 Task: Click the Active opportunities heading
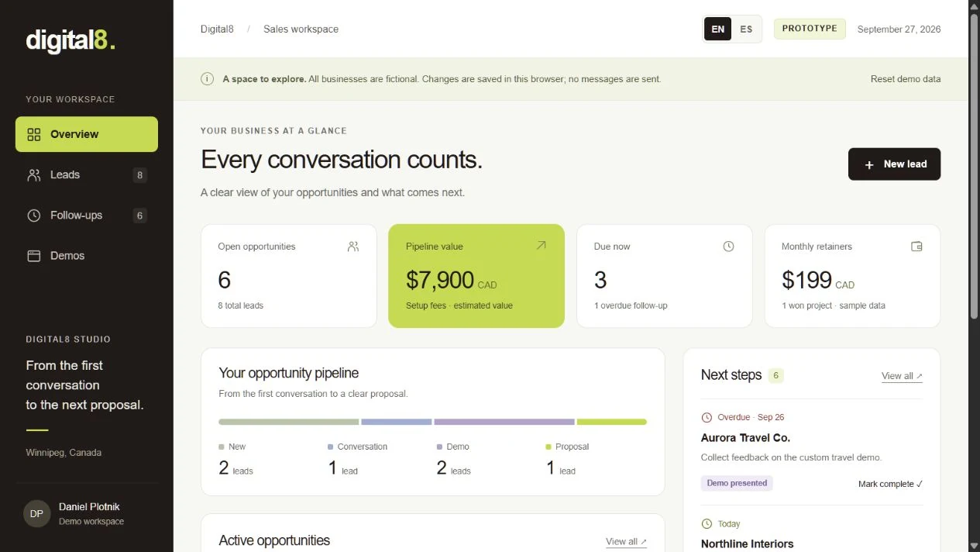coord(274,540)
